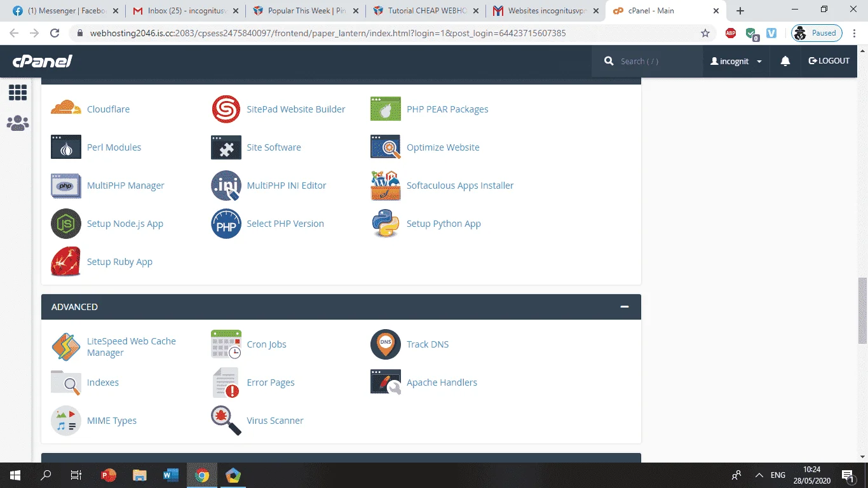The image size is (868, 488).
Task: Open the MultiPHP INI Editor link
Action: pyautogui.click(x=287, y=186)
